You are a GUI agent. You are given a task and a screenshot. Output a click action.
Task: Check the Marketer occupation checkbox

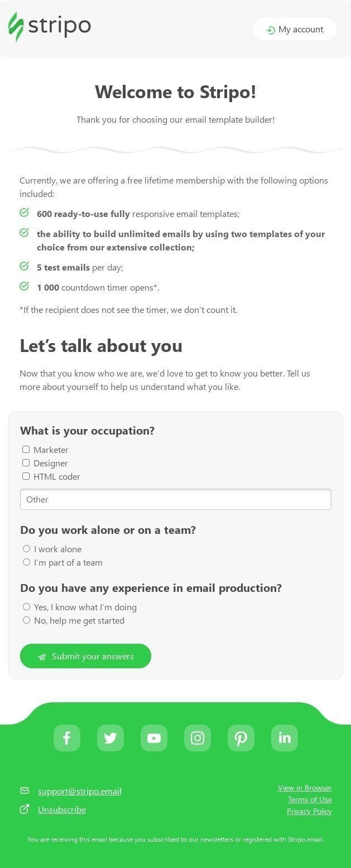pos(26,449)
